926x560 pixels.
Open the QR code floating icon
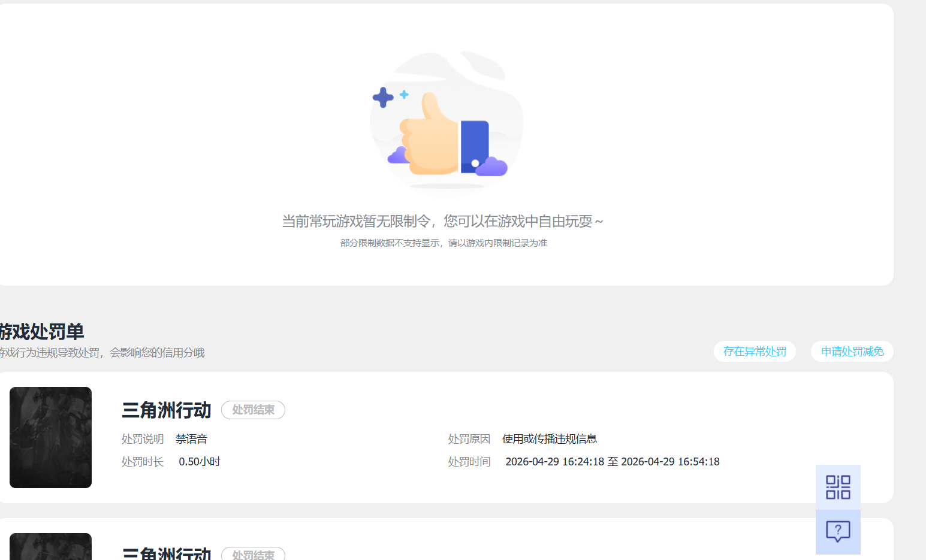[x=838, y=487]
